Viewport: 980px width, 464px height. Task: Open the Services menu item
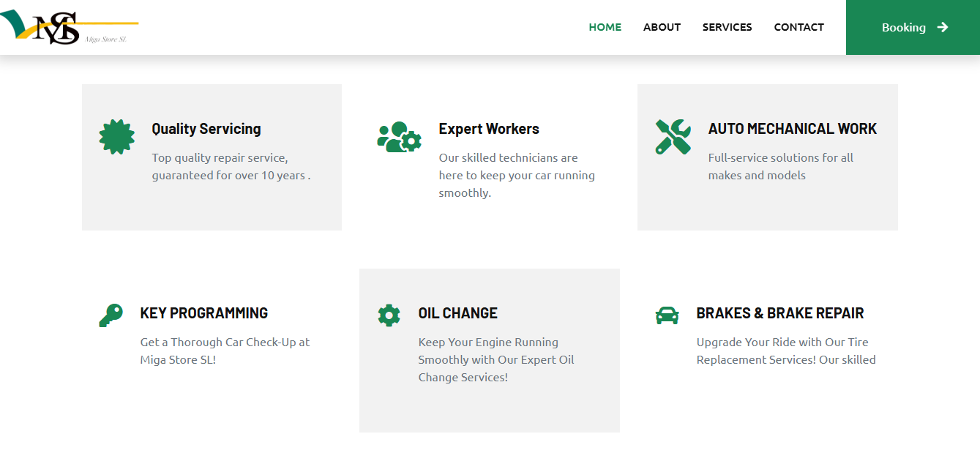[727, 27]
